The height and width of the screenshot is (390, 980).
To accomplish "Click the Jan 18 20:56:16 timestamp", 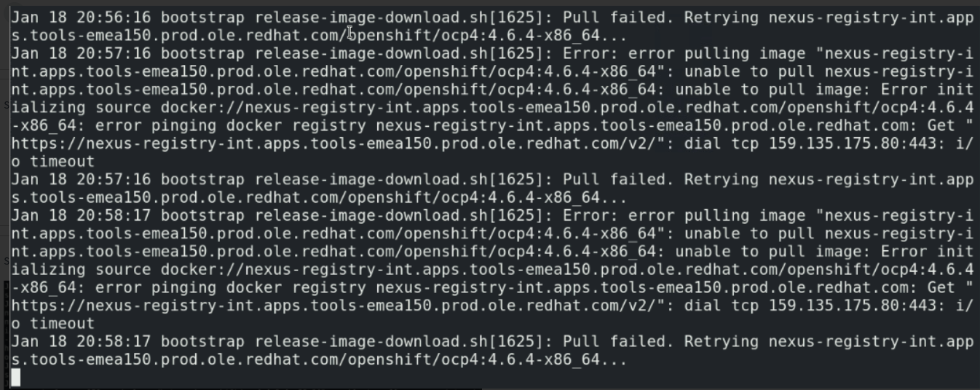I will pos(79,17).
